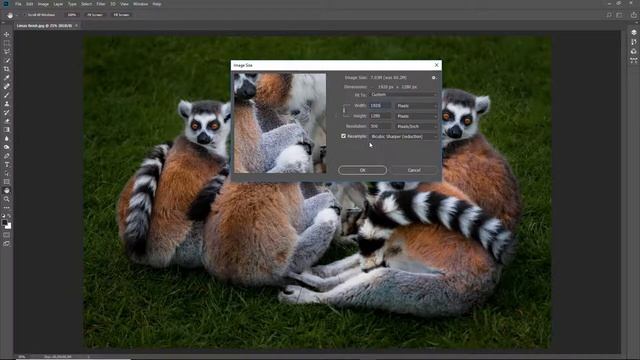The width and height of the screenshot is (640, 360).
Task: Toggle Quick Mask mode
Action: coord(7,235)
